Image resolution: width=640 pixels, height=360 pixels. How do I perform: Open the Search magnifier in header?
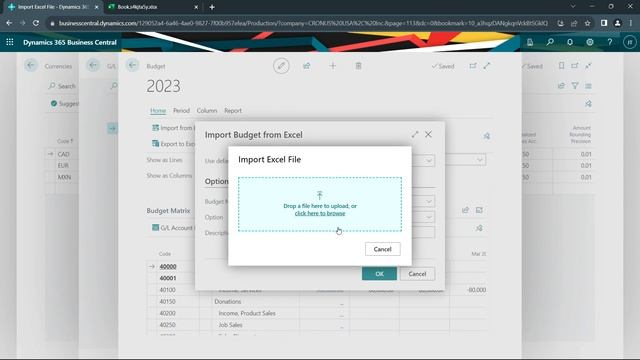coord(550,42)
